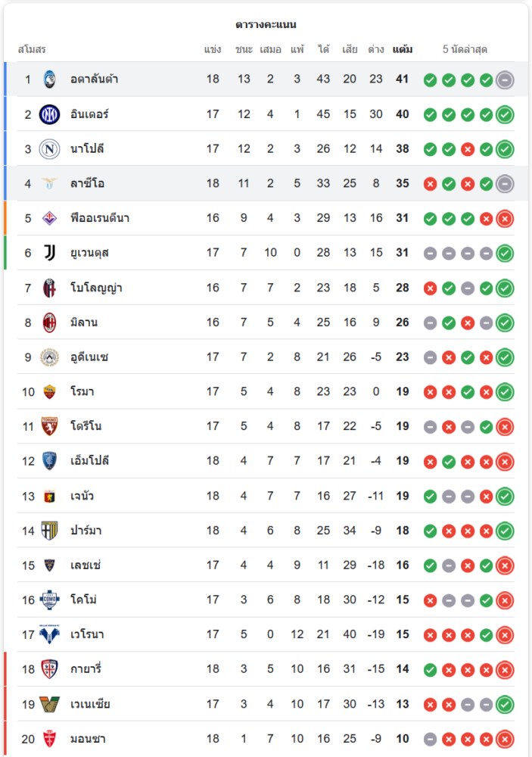Click the Fiorentina club crest

tap(49, 218)
